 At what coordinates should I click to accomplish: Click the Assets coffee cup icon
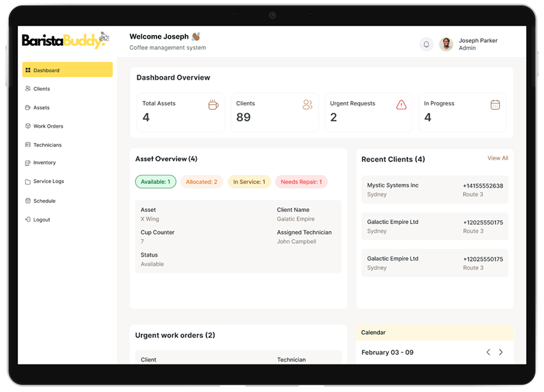click(x=27, y=107)
